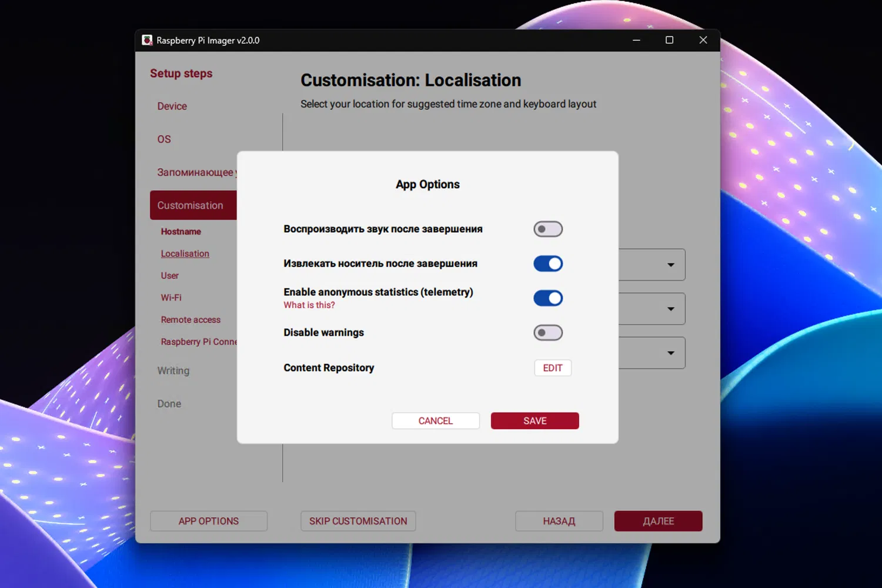Image resolution: width=882 pixels, height=588 pixels.
Task: Save the App Options settings
Action: [535, 421]
